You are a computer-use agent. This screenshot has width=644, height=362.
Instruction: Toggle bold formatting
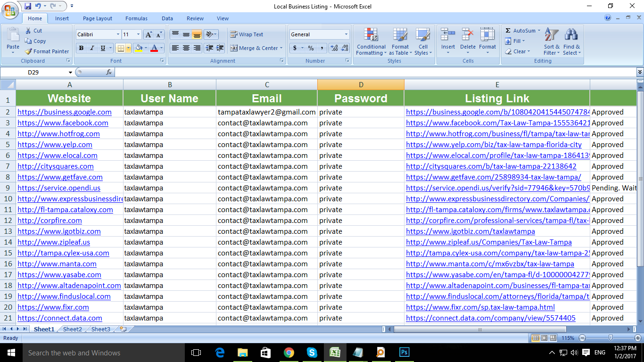[81, 48]
